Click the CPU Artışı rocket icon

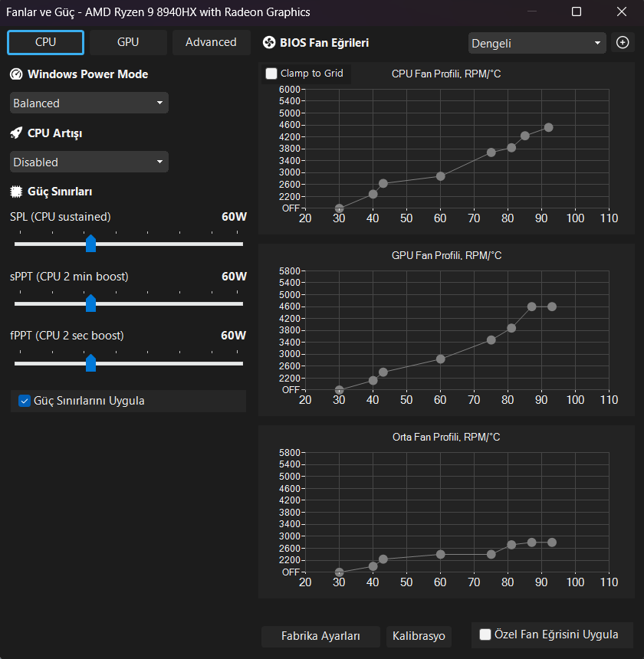[x=16, y=133]
